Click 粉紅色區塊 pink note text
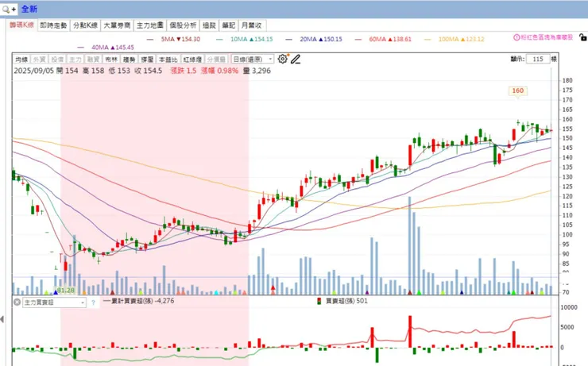The image size is (588, 366). pos(547,37)
